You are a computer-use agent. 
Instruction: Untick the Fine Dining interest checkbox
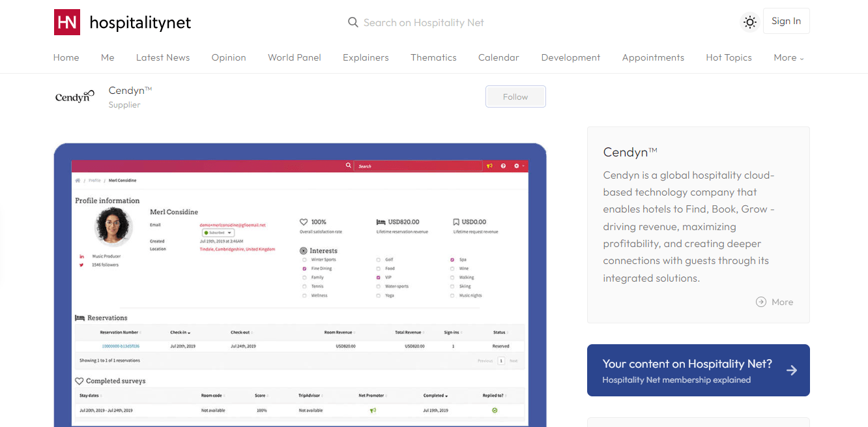point(304,269)
